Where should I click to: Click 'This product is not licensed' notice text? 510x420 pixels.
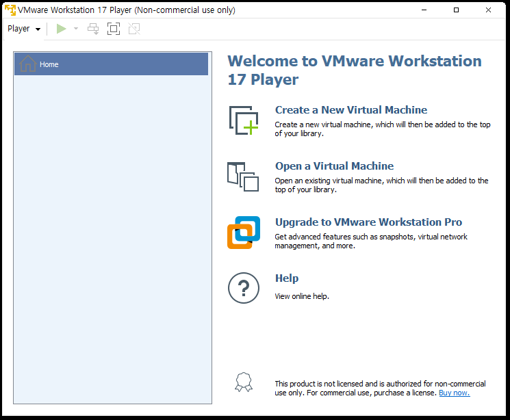click(380, 388)
